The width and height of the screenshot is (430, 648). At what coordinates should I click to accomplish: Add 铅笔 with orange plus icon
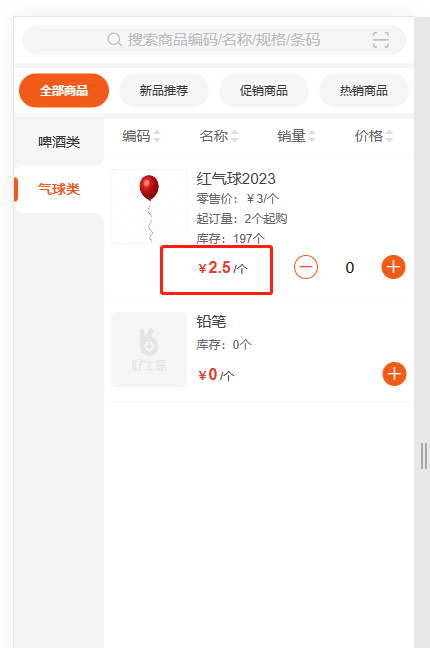tap(394, 374)
